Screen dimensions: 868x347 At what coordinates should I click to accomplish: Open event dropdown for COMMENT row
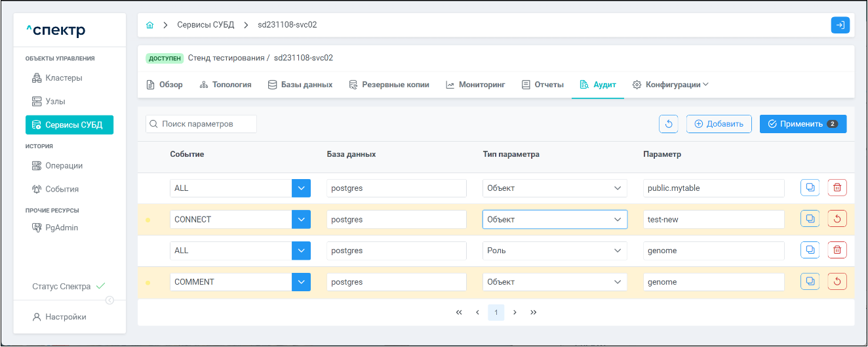pos(301,282)
